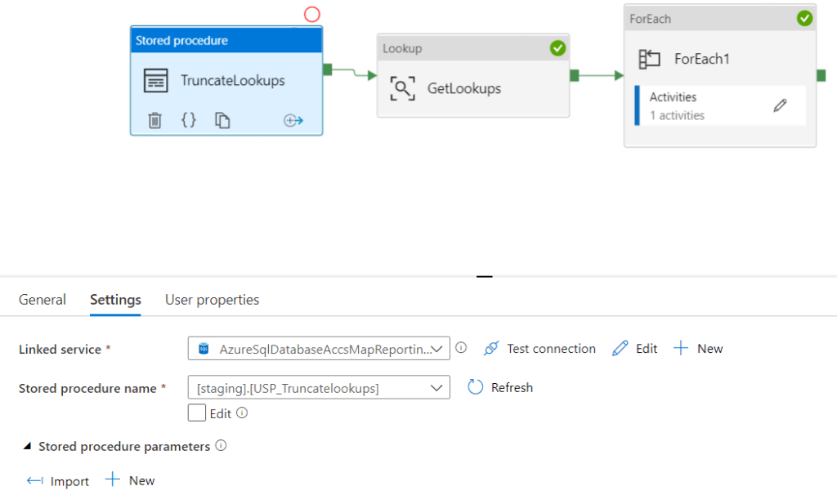Open the Linked service dropdown
This screenshot has height=504, width=837.
click(x=440, y=348)
